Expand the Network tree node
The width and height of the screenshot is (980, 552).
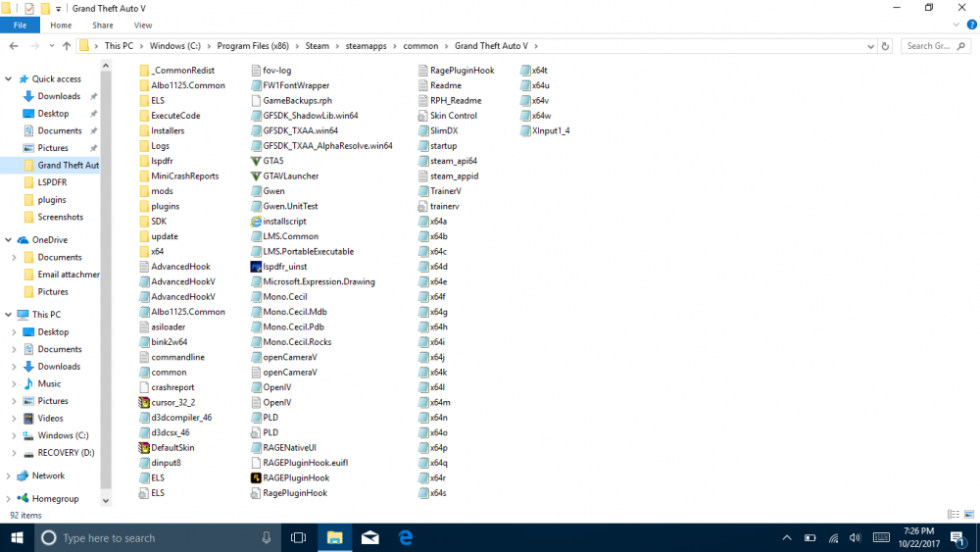[8, 476]
